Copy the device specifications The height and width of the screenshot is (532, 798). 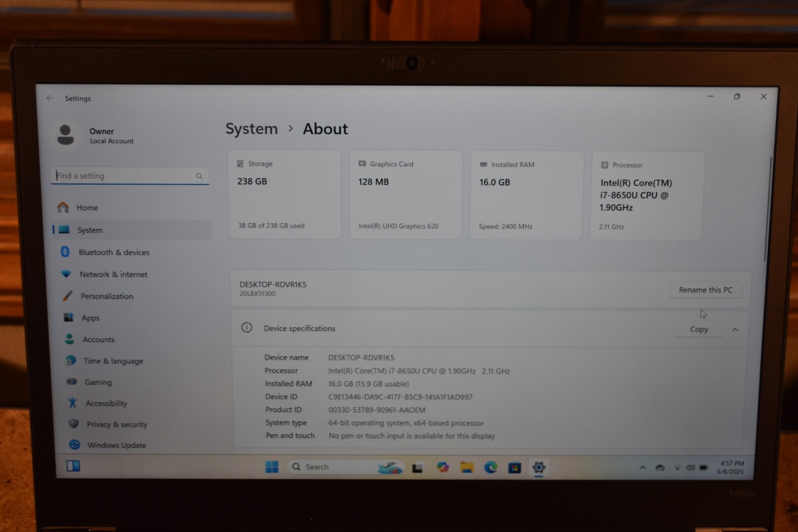[x=699, y=329]
